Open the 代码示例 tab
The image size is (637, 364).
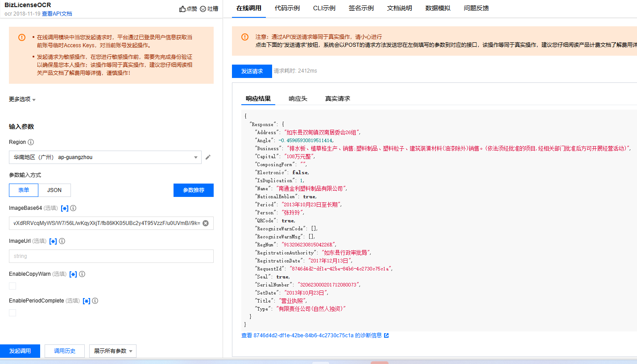[x=287, y=8]
